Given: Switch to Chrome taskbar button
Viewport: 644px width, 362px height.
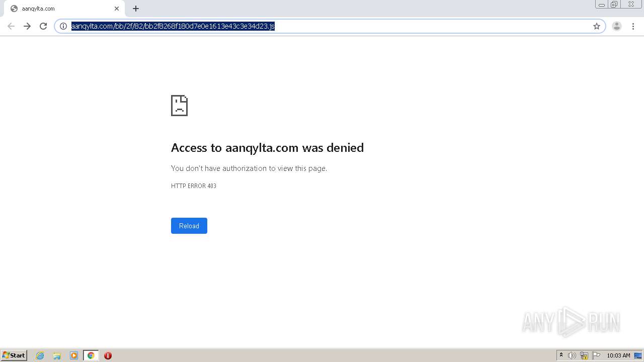Looking at the screenshot, I should tap(91, 355).
